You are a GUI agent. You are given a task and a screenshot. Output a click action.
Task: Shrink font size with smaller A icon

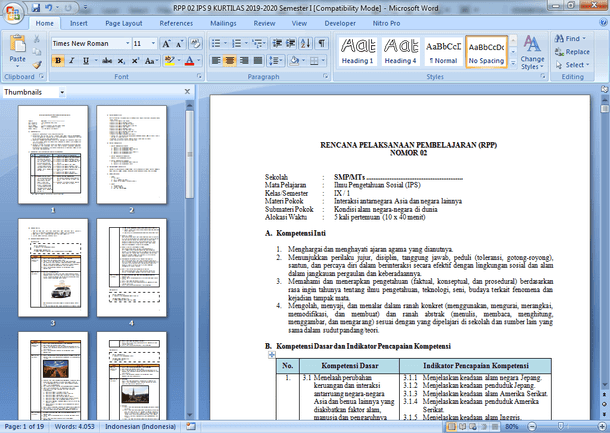[x=179, y=44]
